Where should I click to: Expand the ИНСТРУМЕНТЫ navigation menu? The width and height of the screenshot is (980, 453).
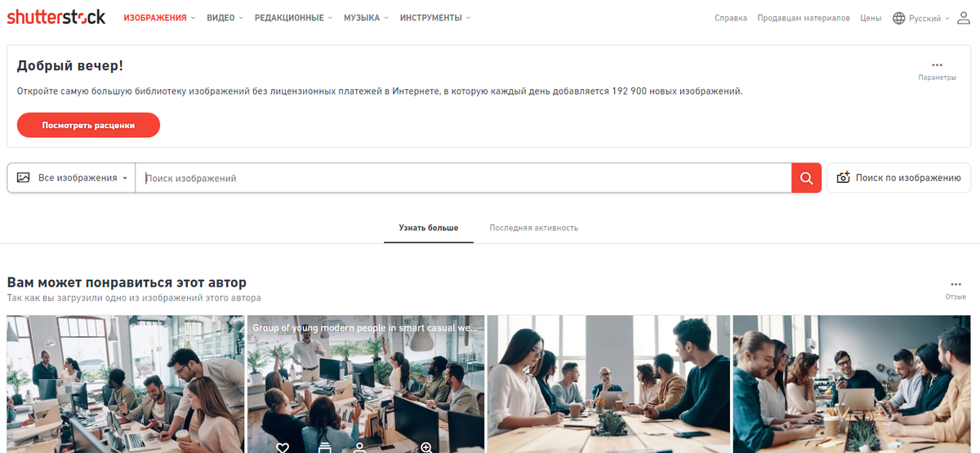[435, 18]
